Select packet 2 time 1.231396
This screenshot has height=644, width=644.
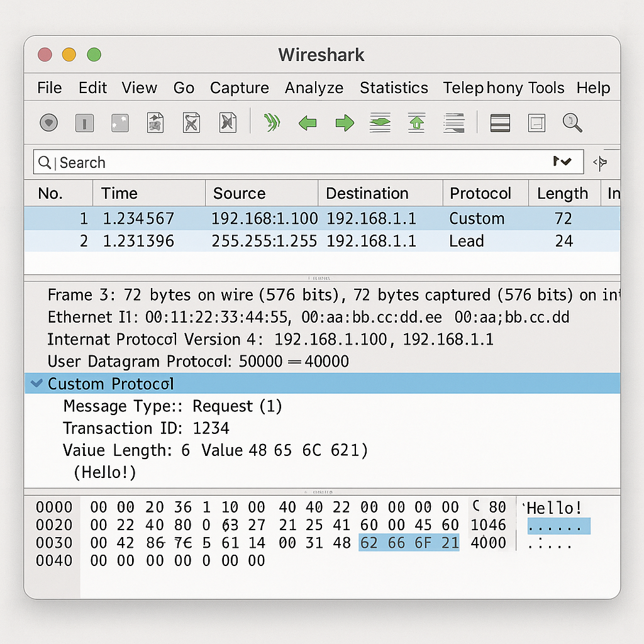138,241
